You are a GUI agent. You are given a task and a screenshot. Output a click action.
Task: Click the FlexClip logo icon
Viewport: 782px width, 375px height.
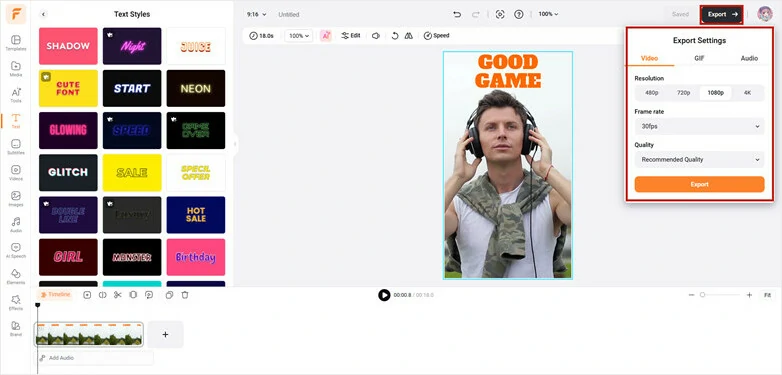16,14
